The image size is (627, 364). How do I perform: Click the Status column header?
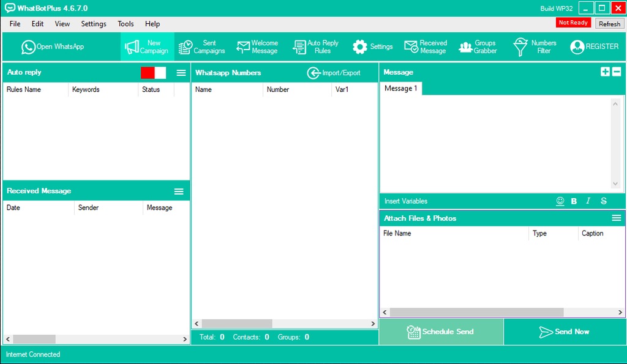point(156,89)
